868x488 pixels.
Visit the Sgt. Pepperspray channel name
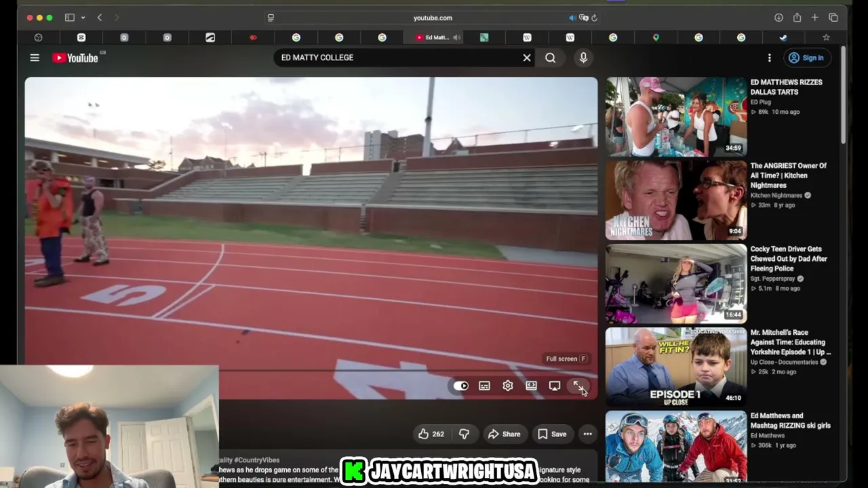coord(772,279)
